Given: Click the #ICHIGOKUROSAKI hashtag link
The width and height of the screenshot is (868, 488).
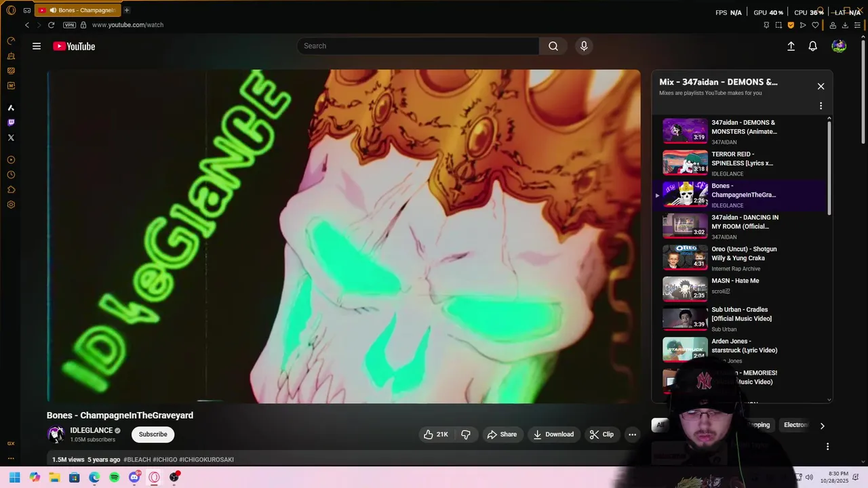Looking at the screenshot, I should tap(206, 460).
